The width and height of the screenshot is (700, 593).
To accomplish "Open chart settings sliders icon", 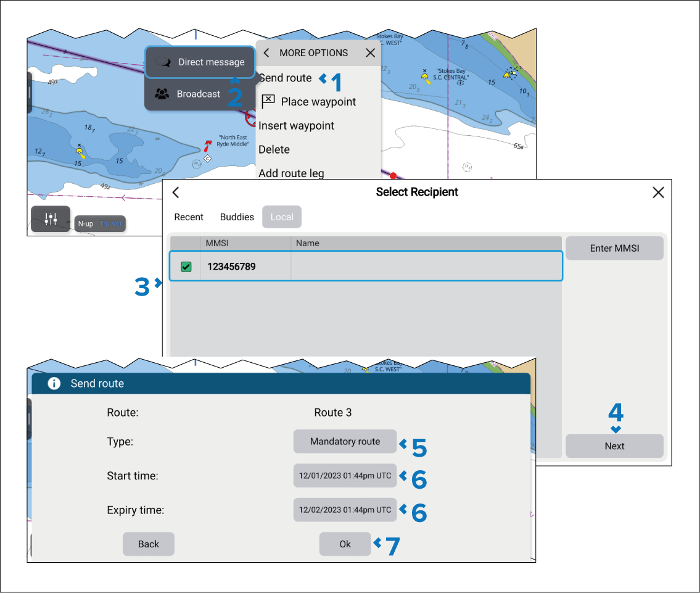I will (x=51, y=219).
